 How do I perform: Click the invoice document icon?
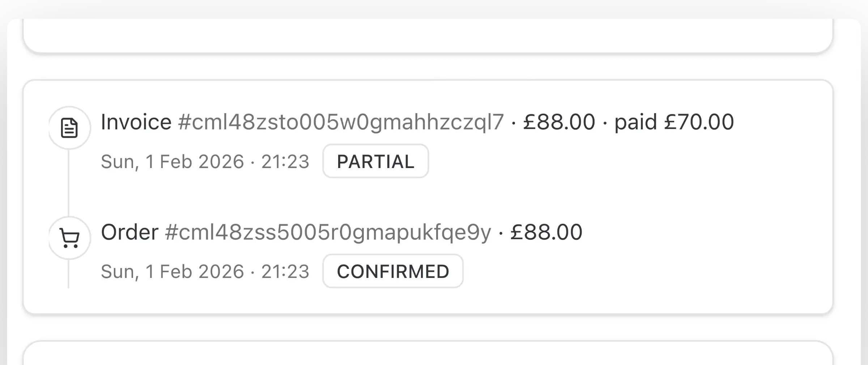(69, 128)
